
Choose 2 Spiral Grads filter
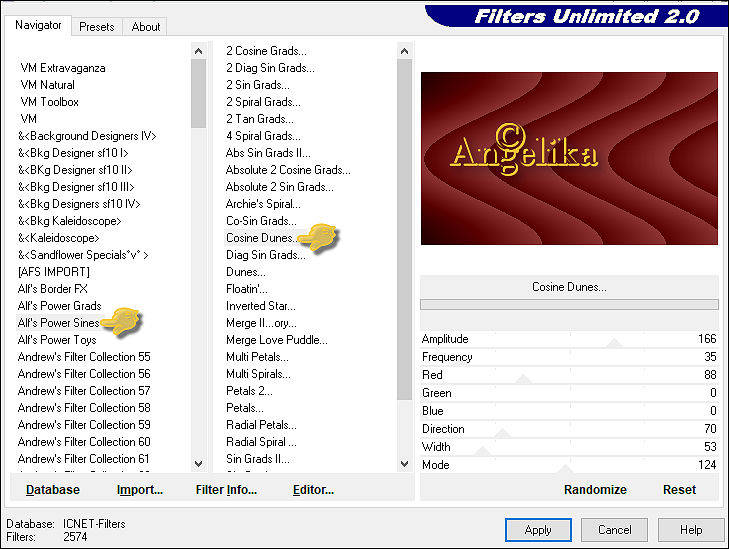coord(263,102)
